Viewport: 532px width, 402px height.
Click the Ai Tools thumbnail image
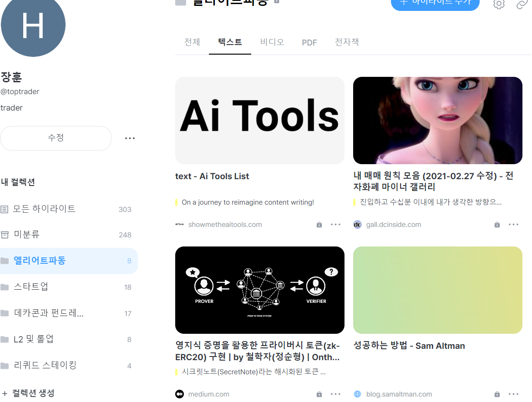pyautogui.click(x=259, y=121)
